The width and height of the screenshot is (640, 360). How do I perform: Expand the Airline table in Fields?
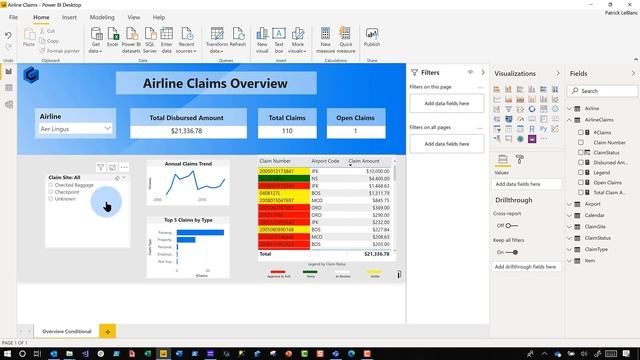click(570, 109)
